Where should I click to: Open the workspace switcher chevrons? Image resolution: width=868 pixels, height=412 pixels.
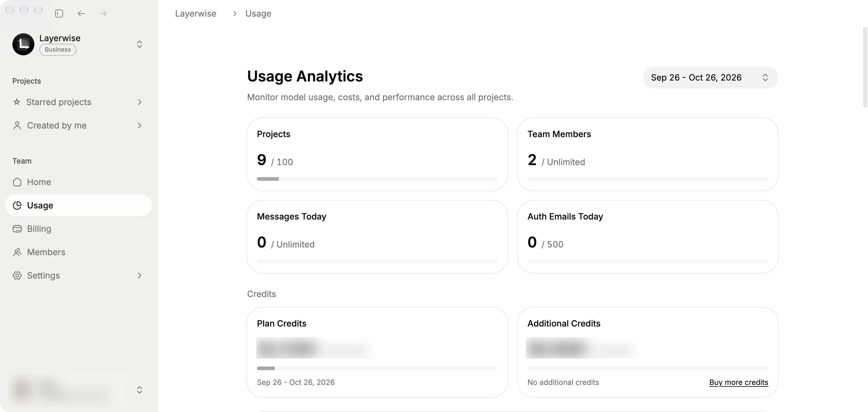point(139,44)
